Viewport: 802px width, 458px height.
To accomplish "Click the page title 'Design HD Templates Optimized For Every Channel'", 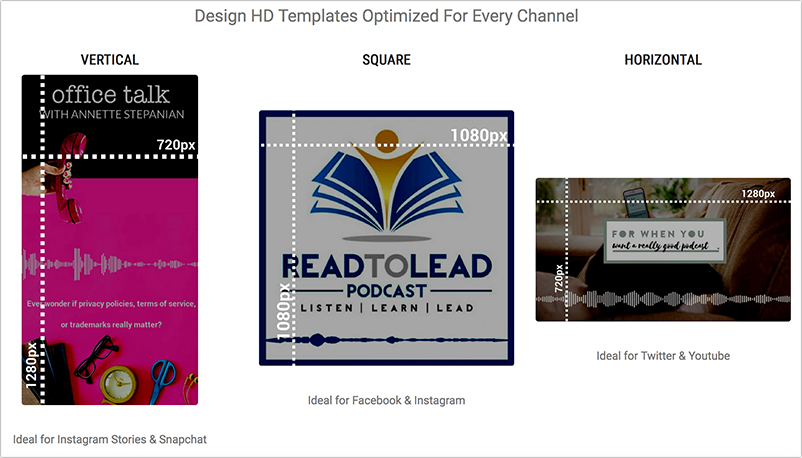I will 386,16.
